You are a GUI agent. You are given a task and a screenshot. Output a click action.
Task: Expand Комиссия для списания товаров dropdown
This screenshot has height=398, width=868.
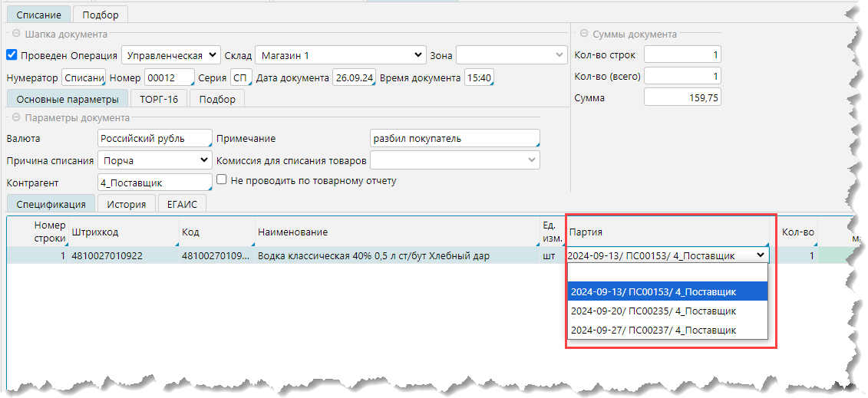point(455,160)
